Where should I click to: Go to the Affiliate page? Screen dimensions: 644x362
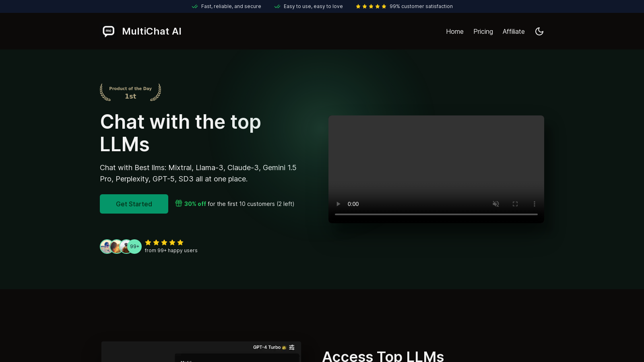tap(514, 31)
